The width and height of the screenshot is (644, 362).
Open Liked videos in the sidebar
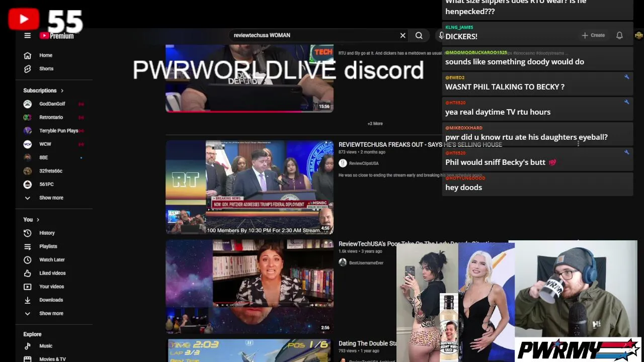tap(53, 273)
